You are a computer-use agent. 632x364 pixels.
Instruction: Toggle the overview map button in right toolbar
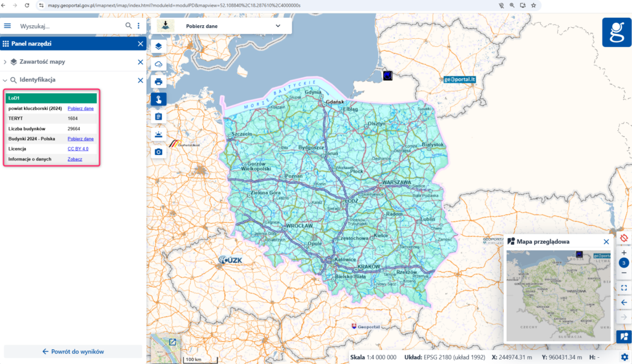[x=624, y=337]
